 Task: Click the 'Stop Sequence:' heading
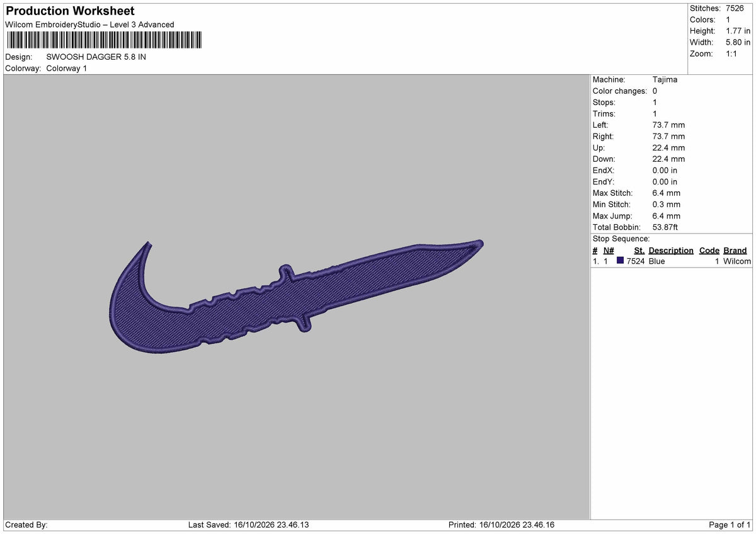621,239
